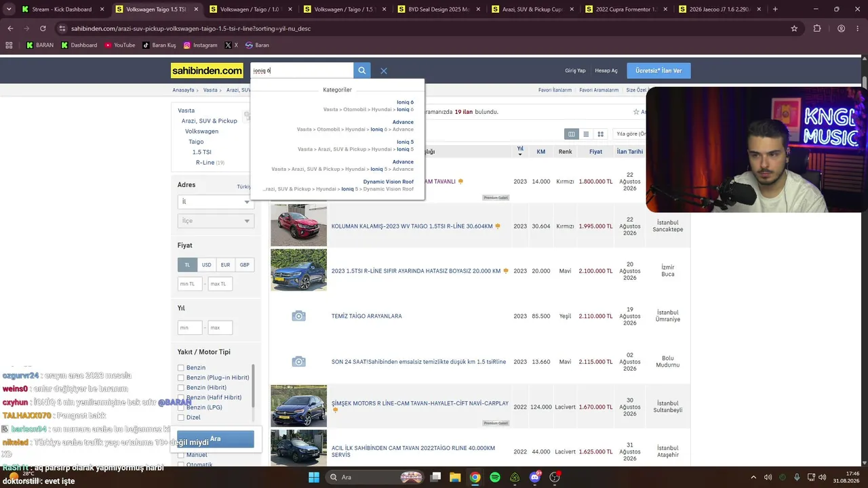Open the red Taigo listing thumbnail

click(x=298, y=225)
